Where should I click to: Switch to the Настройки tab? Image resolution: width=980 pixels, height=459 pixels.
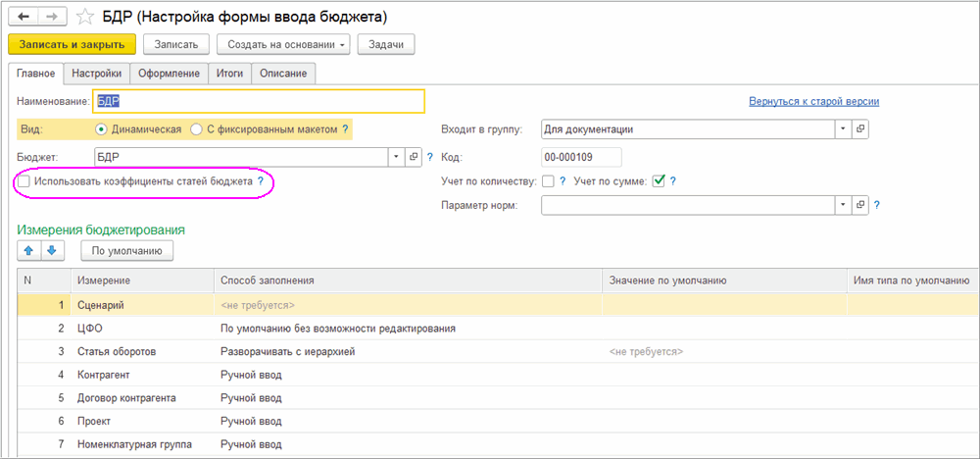(x=97, y=74)
